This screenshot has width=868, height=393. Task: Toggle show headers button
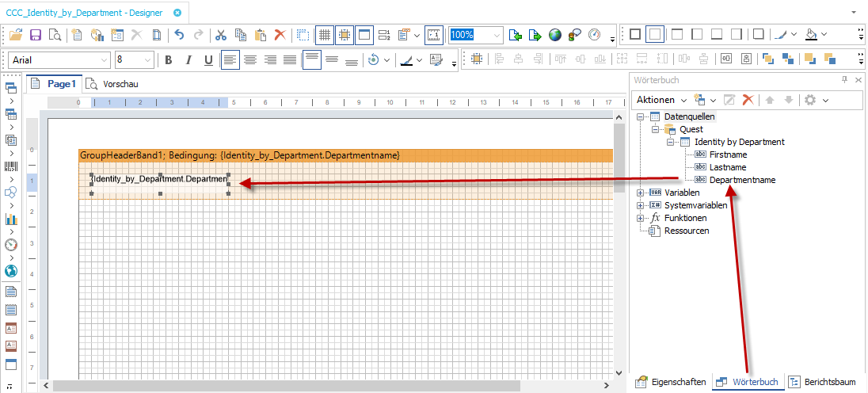[x=364, y=35]
